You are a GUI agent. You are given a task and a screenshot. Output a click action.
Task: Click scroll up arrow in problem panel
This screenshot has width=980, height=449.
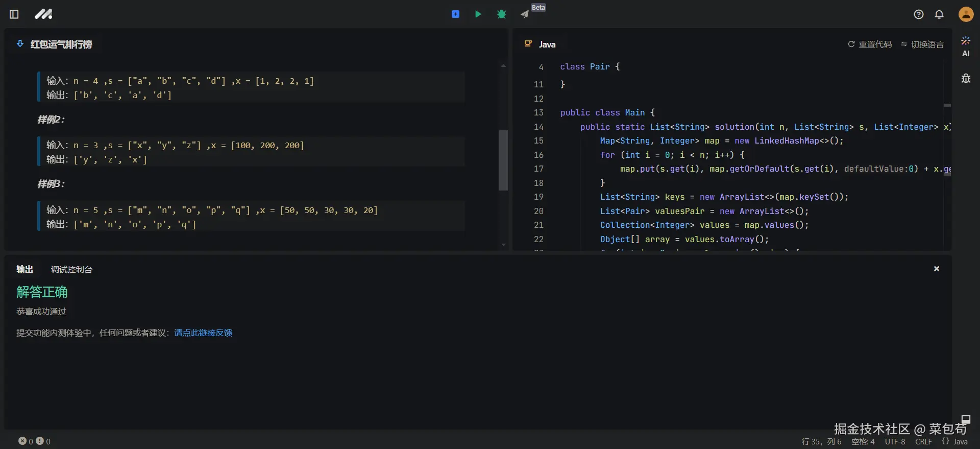(x=503, y=66)
